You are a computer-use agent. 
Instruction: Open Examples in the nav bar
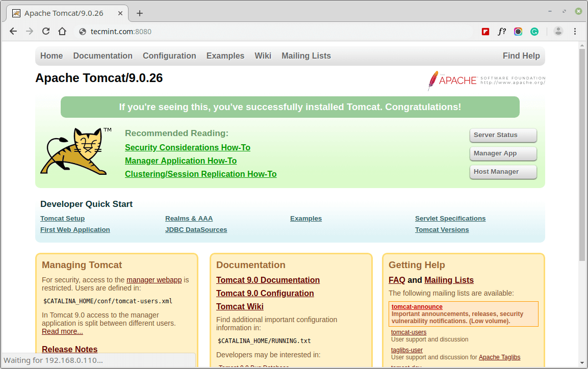point(225,56)
